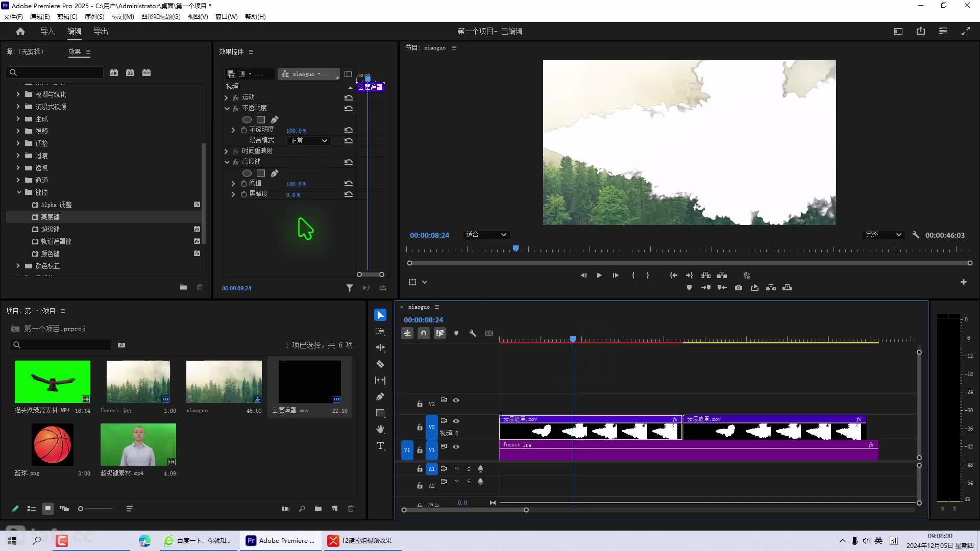Click the Effect Controls filter icon
This screenshot has height=551, width=980.
[x=350, y=288]
